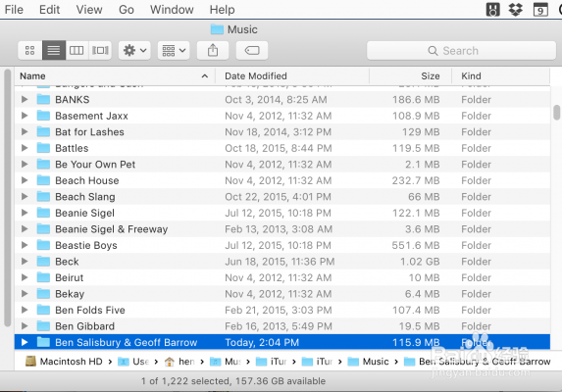562x392 pixels.
Task: Expand the BANKS folder
Action: 25,99
